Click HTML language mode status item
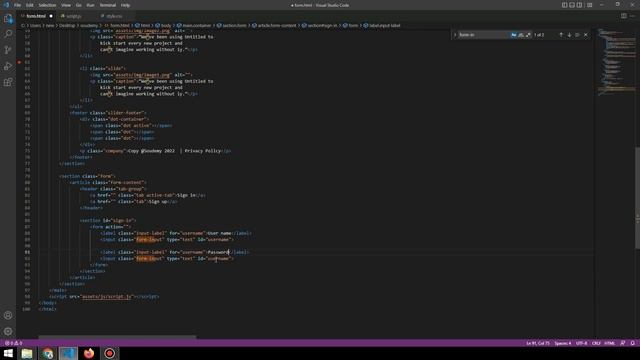Screen dimensions: 640x360 coord(609,343)
